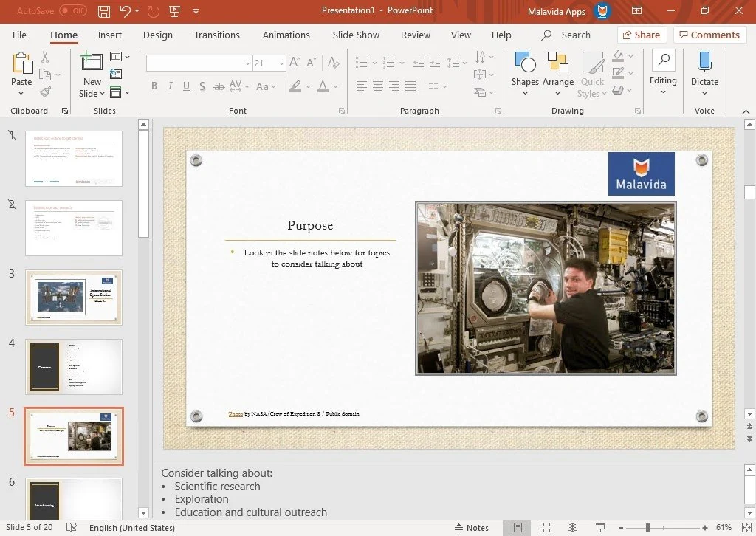756x536 pixels.
Task: Toggle Underline formatting
Action: coord(186,86)
